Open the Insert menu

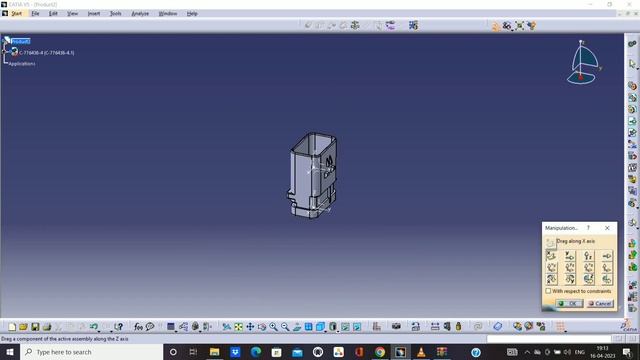[93, 13]
